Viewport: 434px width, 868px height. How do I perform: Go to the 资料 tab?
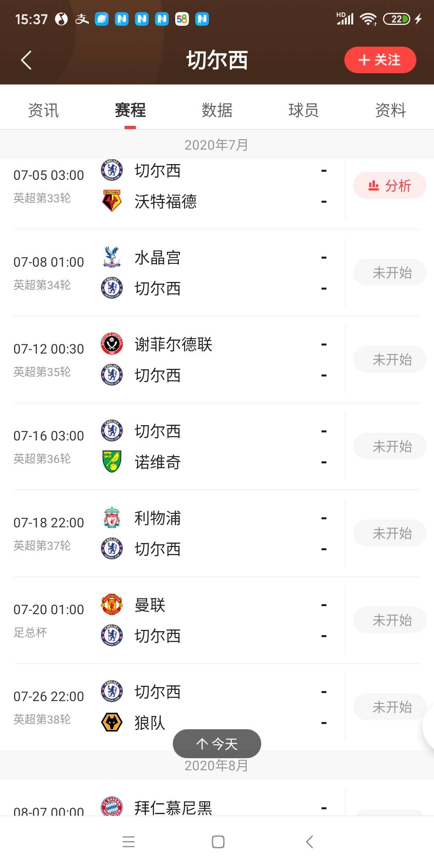click(x=390, y=110)
